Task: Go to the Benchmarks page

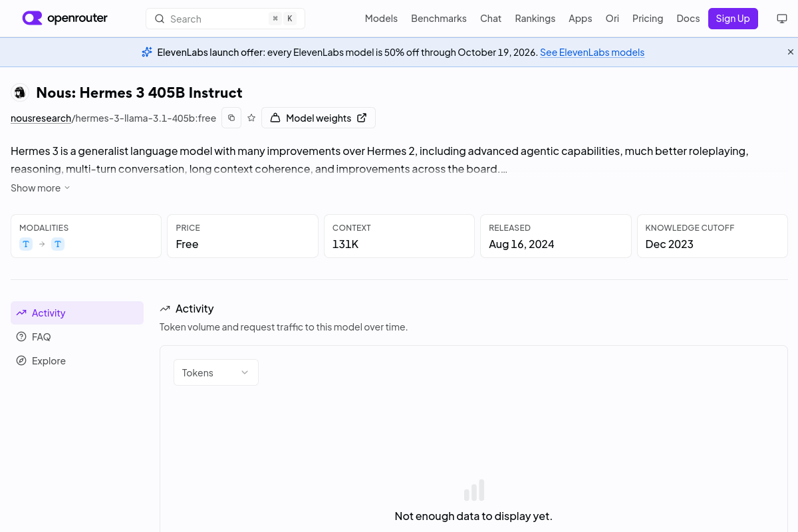Action: pos(439,19)
